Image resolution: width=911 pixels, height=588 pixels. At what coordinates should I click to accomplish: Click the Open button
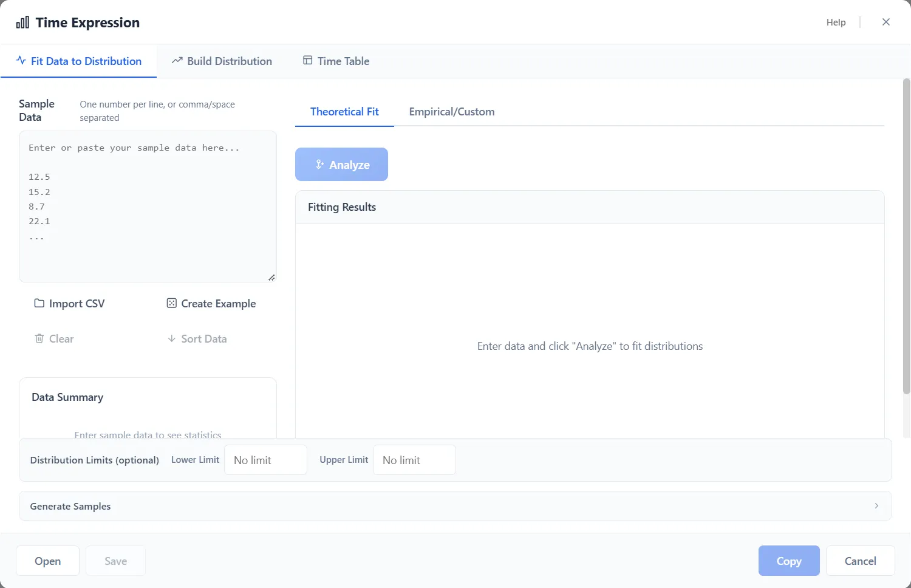click(47, 561)
